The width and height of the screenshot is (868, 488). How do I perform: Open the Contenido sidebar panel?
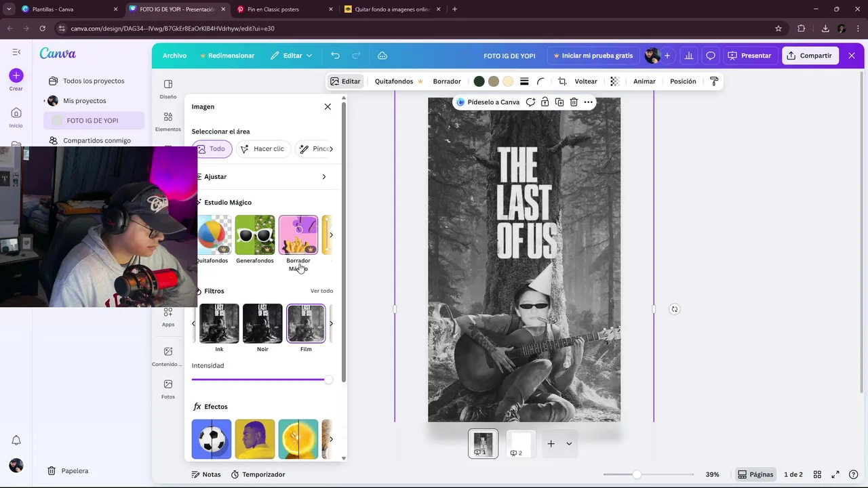168,356
